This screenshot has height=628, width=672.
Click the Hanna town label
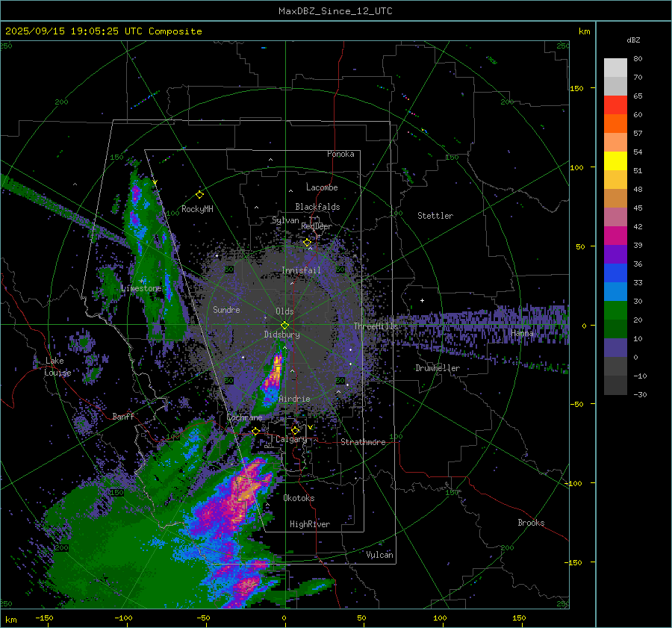(x=523, y=333)
